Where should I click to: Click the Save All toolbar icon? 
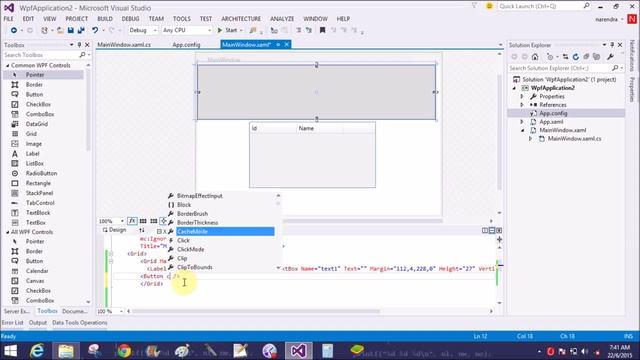(x=81, y=30)
